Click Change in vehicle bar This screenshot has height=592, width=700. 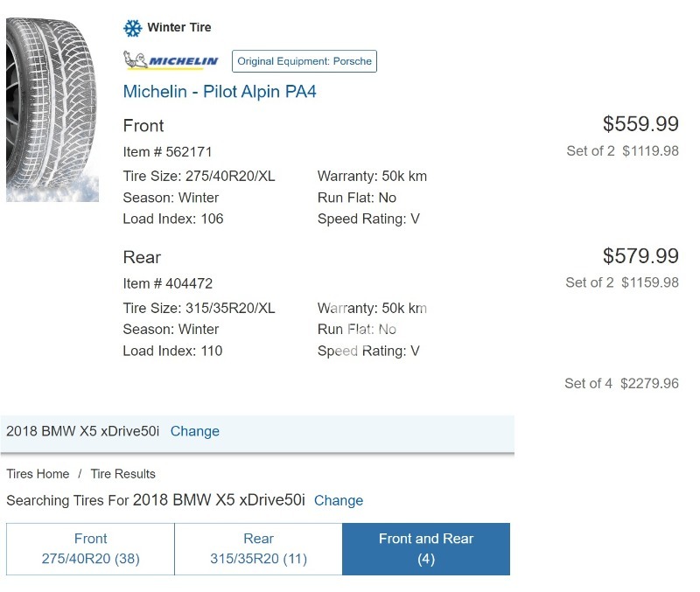click(x=194, y=431)
